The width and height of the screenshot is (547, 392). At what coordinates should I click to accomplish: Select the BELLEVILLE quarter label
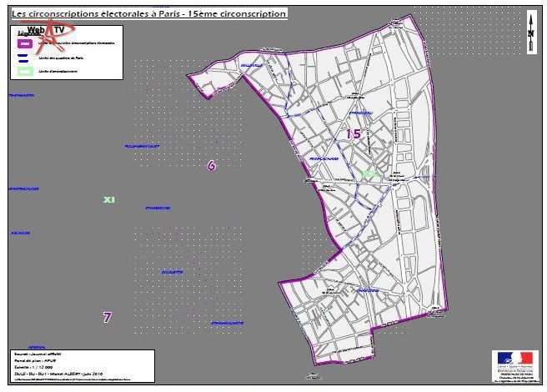coord(250,64)
